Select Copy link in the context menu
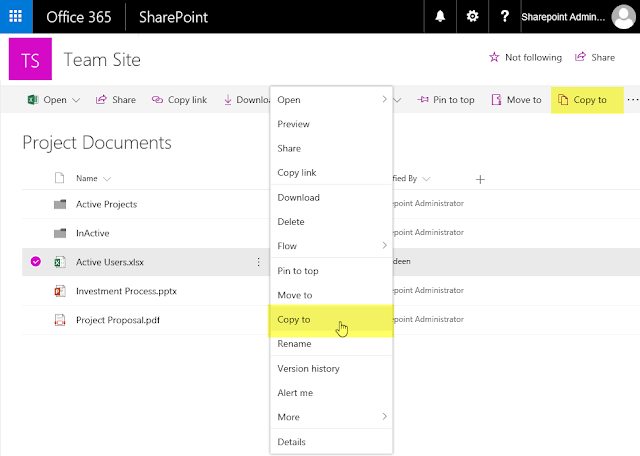The image size is (640, 456). click(x=331, y=173)
